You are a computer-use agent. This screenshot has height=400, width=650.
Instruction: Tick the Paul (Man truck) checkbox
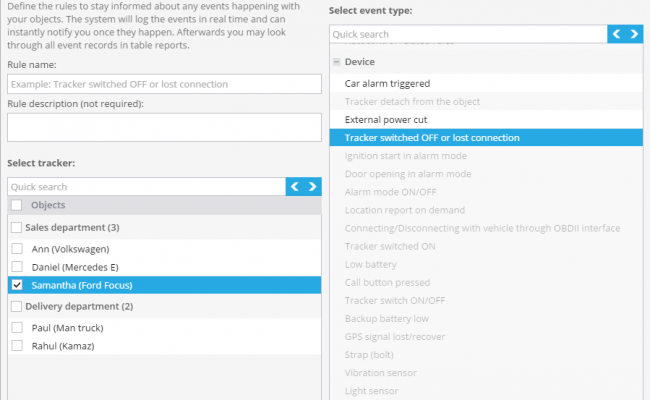(x=17, y=327)
